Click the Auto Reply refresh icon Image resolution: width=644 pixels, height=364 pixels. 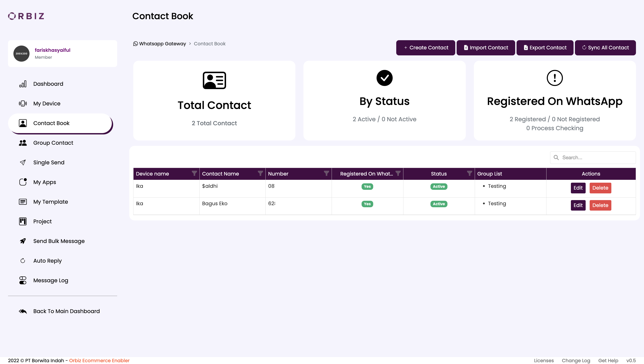coord(23,261)
